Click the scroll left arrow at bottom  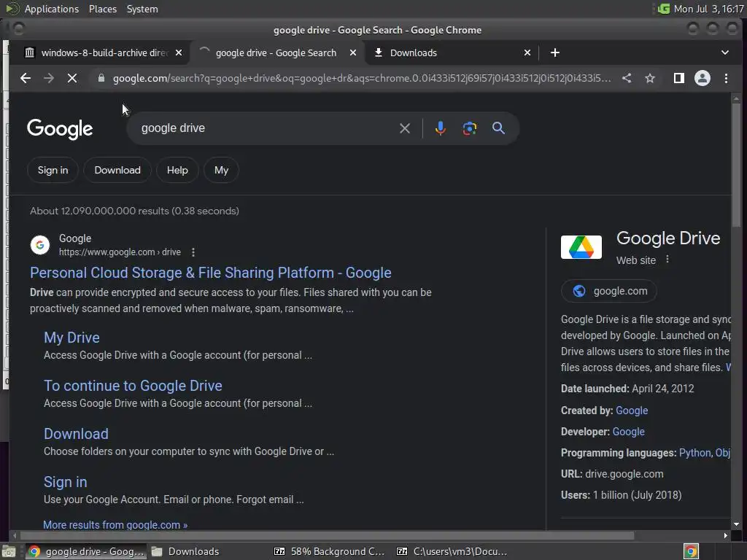click(15, 536)
